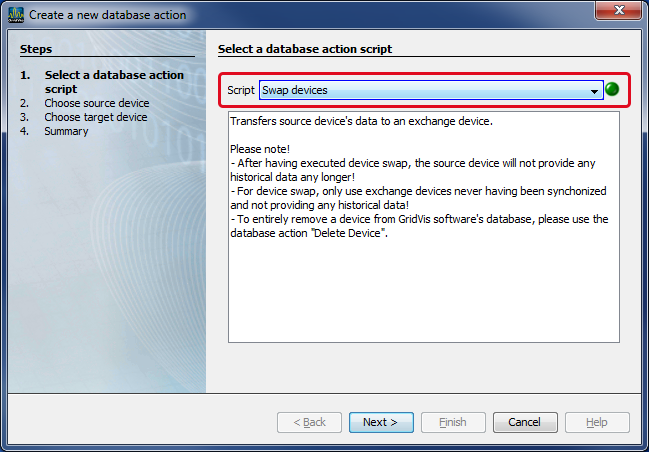This screenshot has width=649, height=452.
Task: Click the 'Script' label
Action: coord(241,90)
